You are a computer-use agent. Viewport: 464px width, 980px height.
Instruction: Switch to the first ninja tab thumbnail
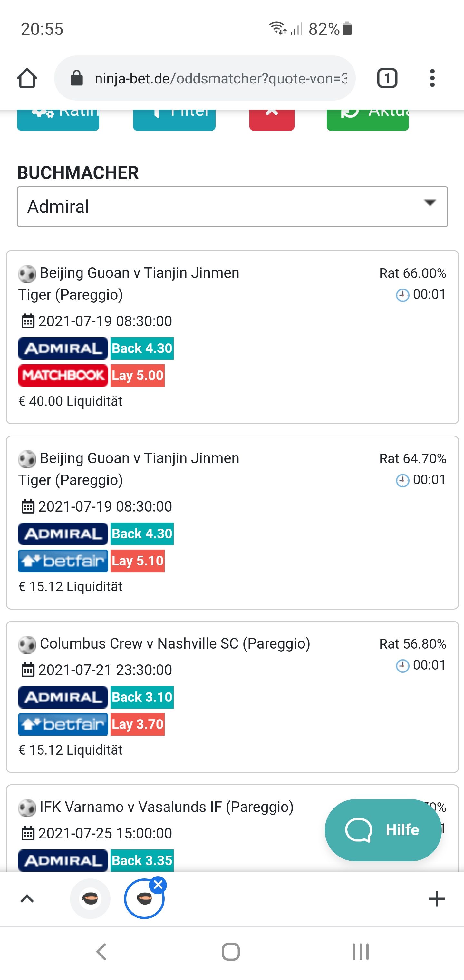[90, 898]
